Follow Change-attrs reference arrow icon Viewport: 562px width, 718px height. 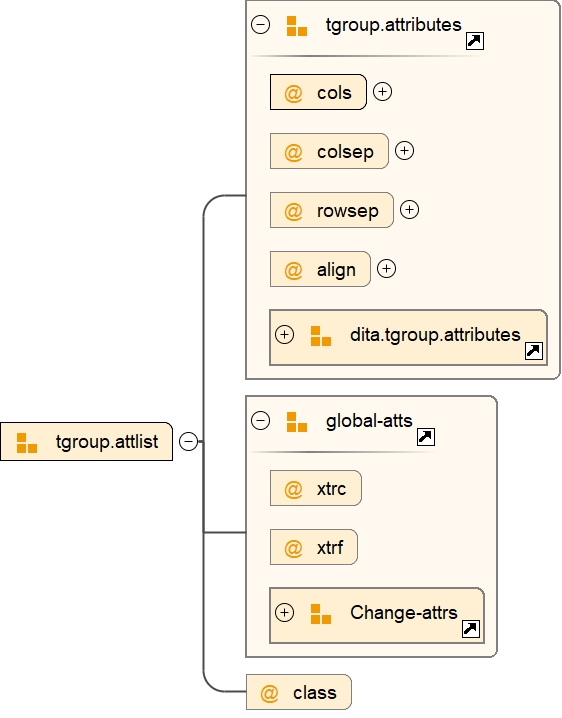coord(471,629)
